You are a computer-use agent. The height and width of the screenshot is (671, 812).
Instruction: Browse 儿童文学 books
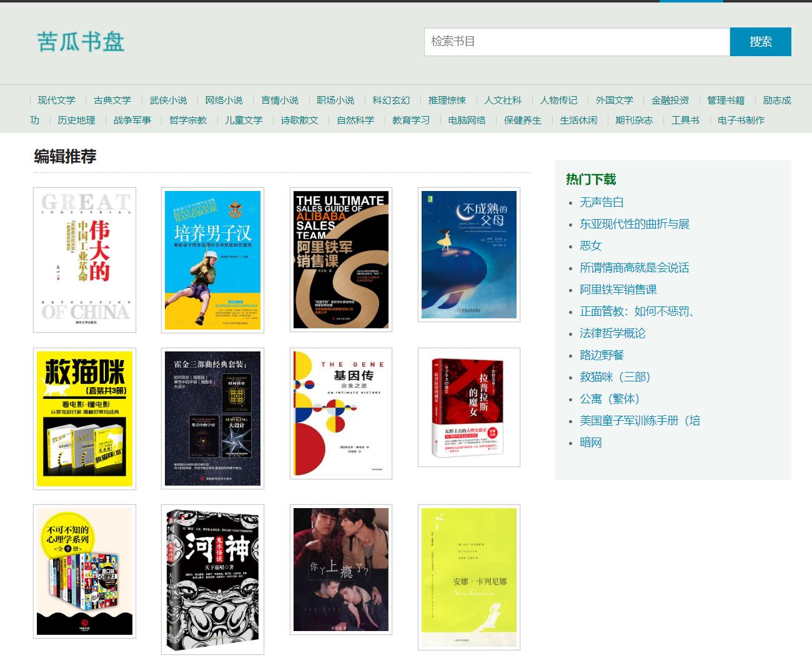click(244, 120)
